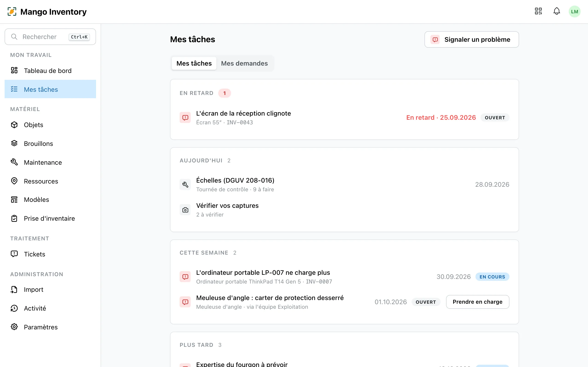Open the task L'écran de la réception clignote
This screenshot has width=588, height=367.
click(344, 118)
